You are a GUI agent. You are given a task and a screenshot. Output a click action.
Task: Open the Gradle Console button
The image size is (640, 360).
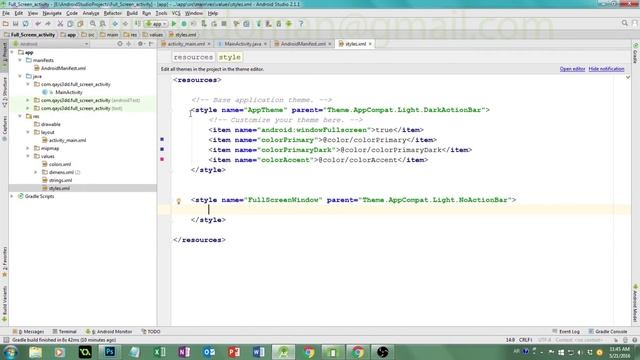608,331
